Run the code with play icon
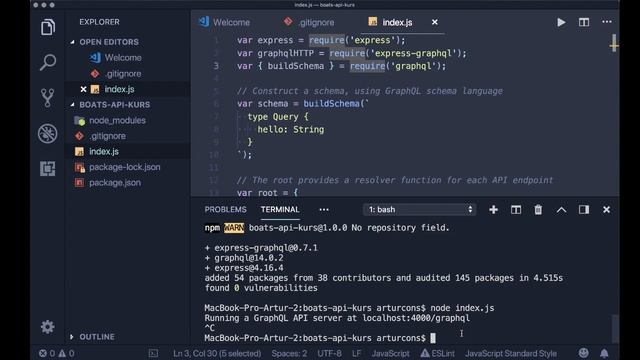Viewport: 640px width, 360px height. point(561,22)
